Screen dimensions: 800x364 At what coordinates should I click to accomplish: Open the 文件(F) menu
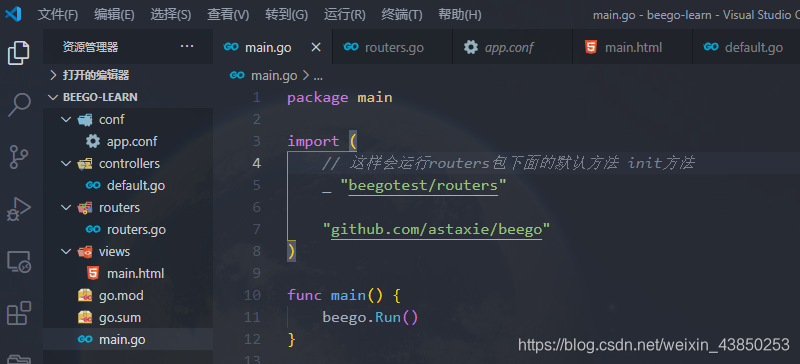(x=58, y=15)
